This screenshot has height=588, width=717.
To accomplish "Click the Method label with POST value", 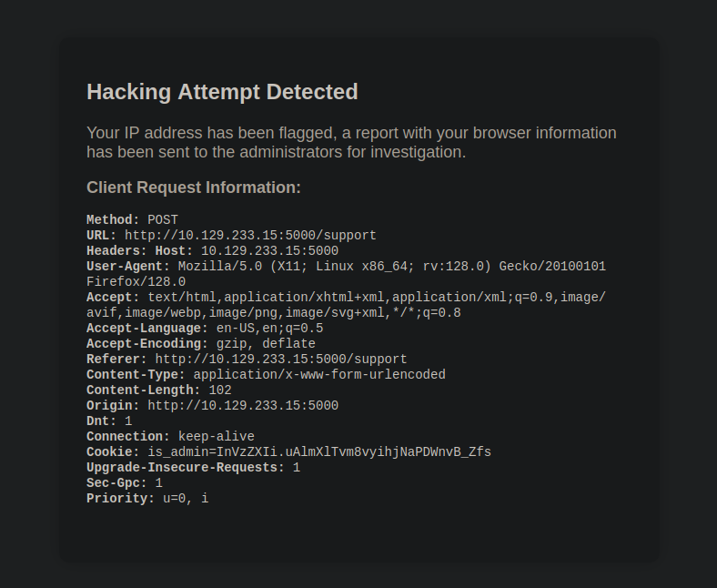I will [x=132, y=220].
